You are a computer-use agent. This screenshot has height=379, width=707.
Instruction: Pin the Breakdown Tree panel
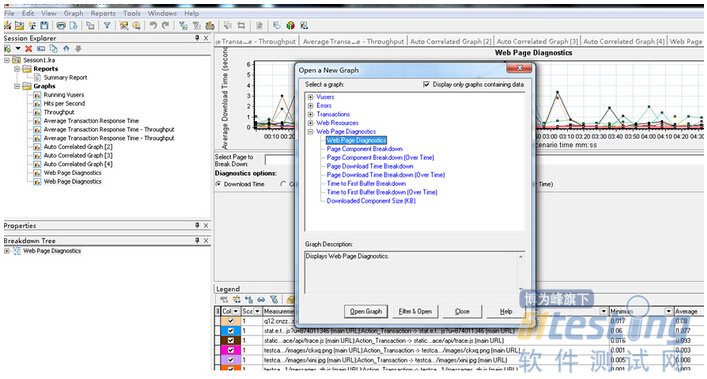197,241
